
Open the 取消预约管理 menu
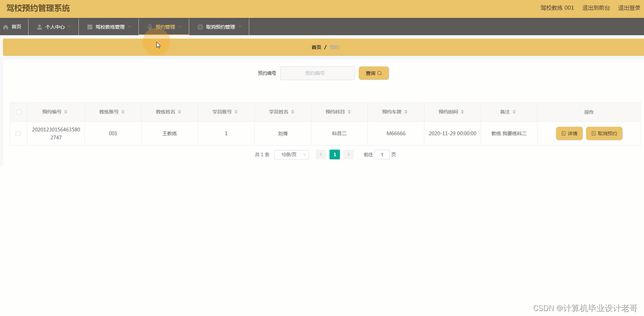pyautogui.click(x=219, y=27)
